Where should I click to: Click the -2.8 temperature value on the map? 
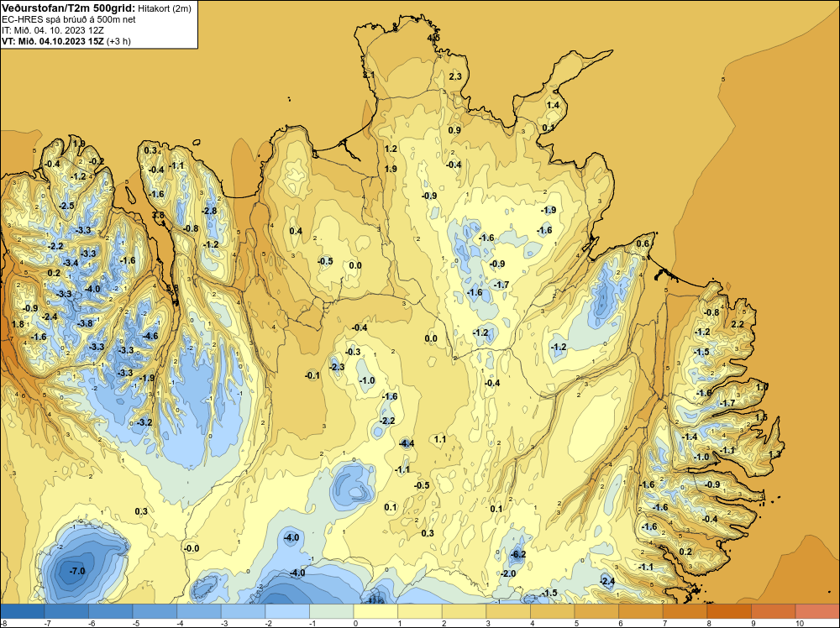(209, 211)
